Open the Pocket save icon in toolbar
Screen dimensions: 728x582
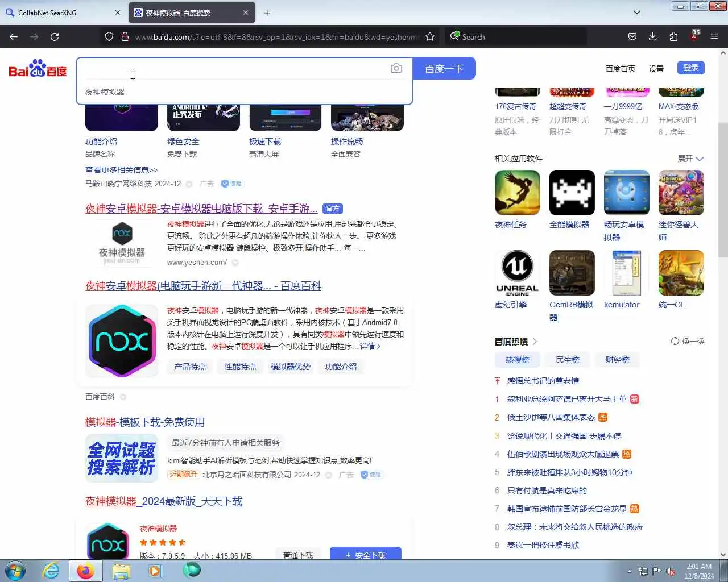coord(632,36)
